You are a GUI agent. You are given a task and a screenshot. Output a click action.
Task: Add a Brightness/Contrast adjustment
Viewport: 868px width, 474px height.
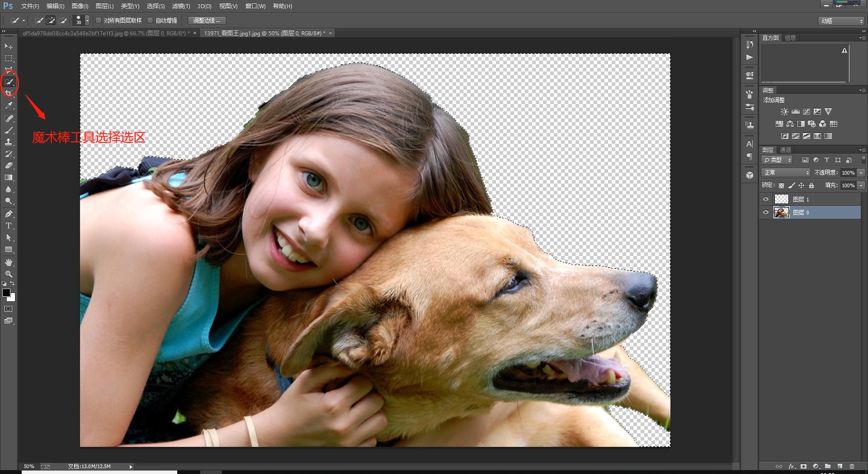pyautogui.click(x=784, y=111)
